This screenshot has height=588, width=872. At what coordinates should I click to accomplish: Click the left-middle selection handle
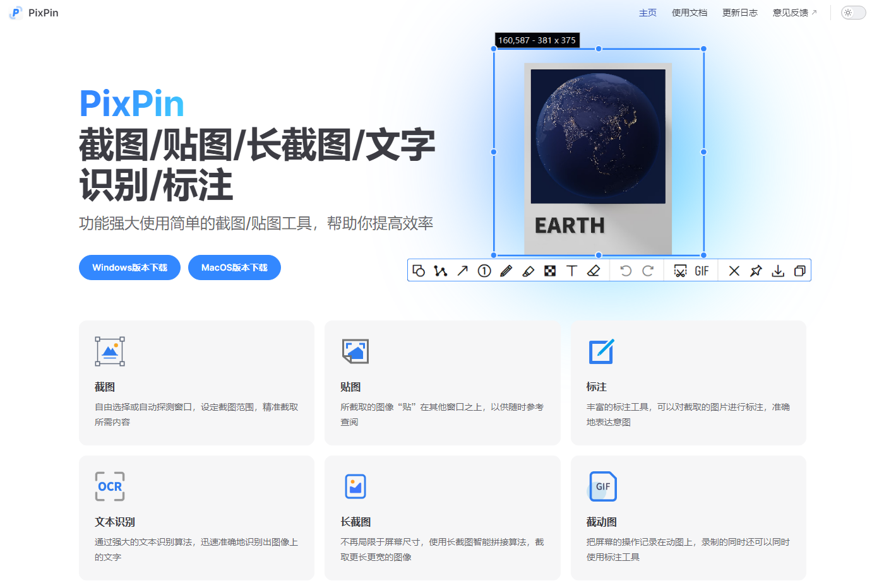coord(494,152)
